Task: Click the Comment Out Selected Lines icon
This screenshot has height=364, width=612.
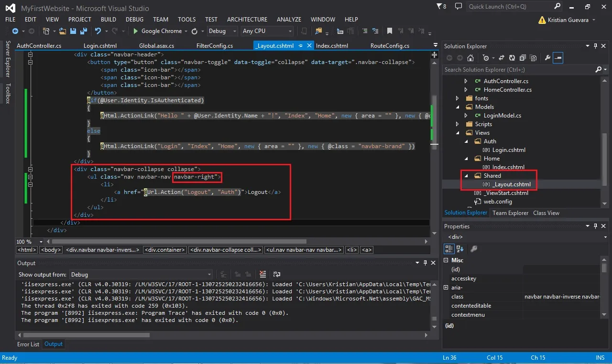Action: (x=364, y=31)
